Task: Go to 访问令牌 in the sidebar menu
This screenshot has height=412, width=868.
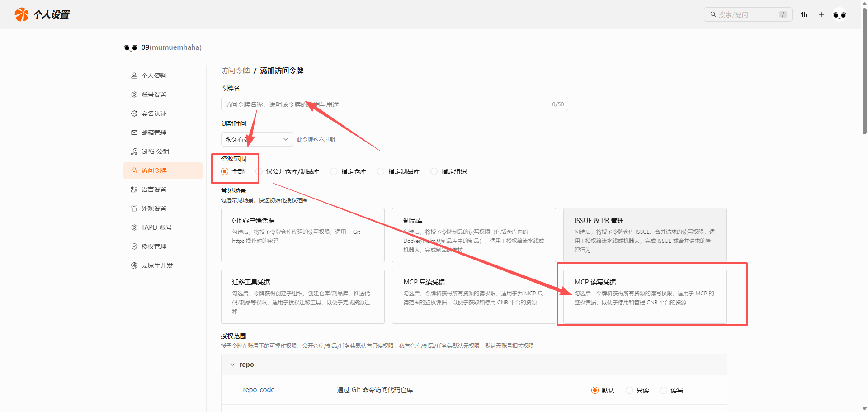Action: pyautogui.click(x=154, y=170)
